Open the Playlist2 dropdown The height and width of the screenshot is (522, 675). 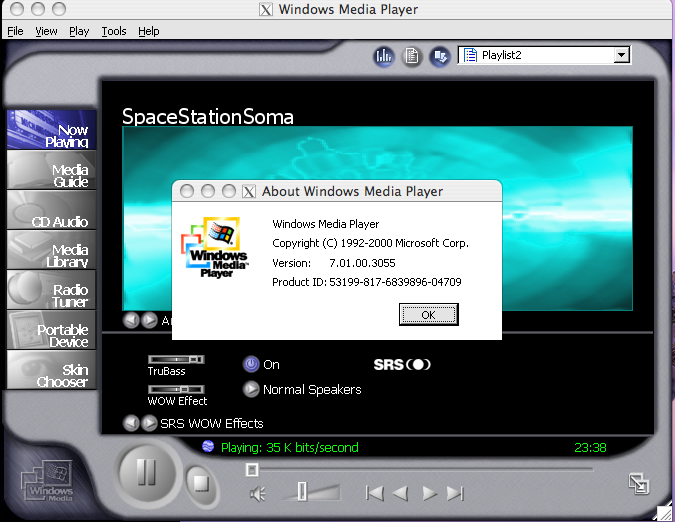click(621, 55)
